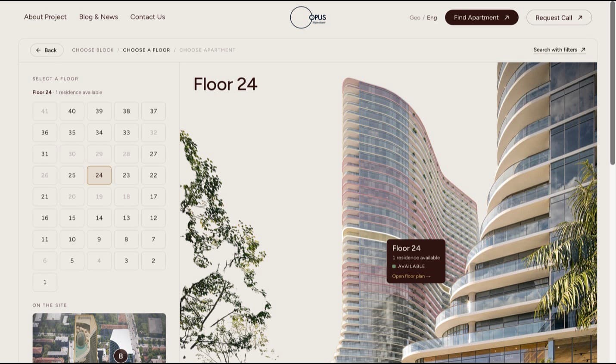The height and width of the screenshot is (364, 616).
Task: Pick floor 37
Action: pos(153,111)
